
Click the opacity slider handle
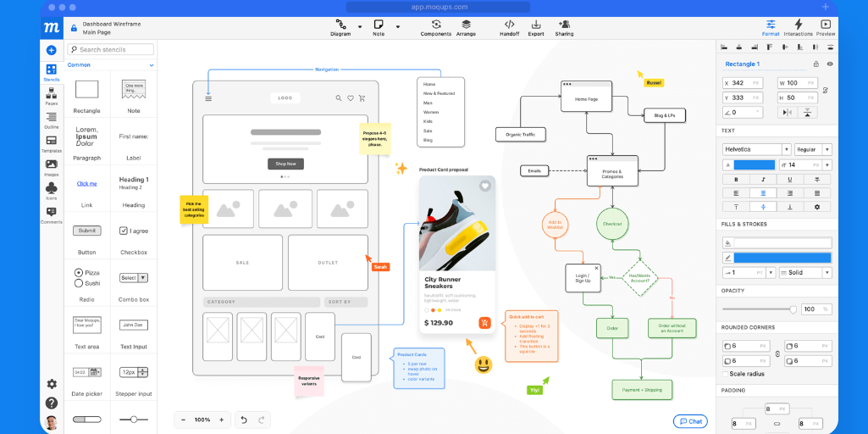(793, 309)
